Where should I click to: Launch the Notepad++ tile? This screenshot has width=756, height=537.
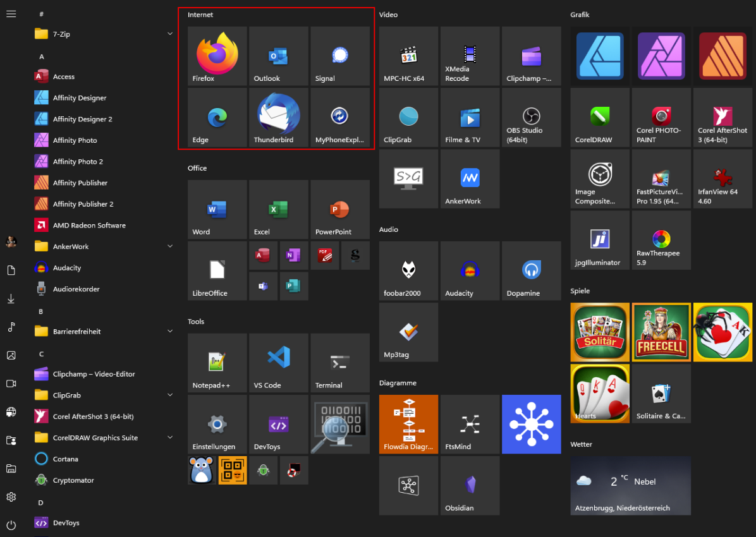tap(217, 363)
